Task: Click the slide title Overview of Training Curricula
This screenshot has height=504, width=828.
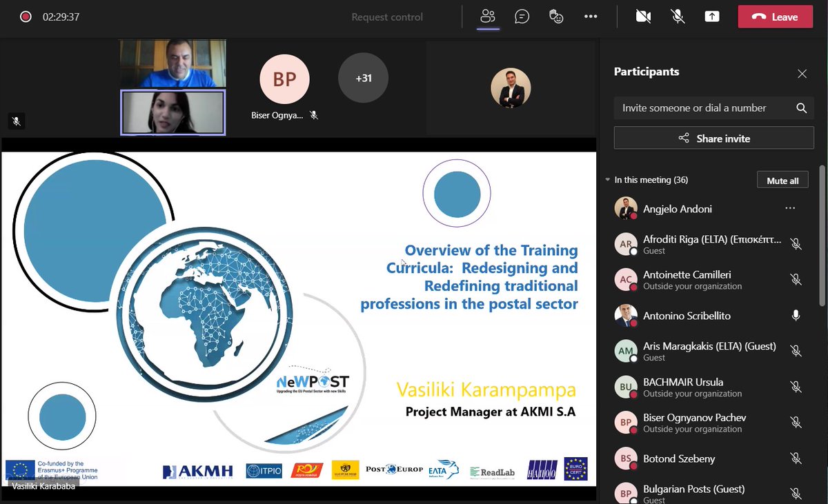Action: (x=469, y=277)
